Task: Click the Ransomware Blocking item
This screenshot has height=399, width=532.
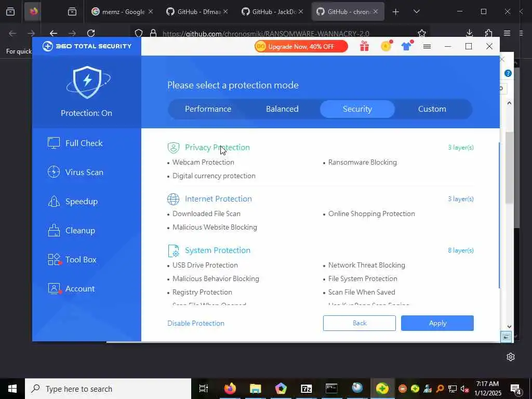Action: [362, 162]
